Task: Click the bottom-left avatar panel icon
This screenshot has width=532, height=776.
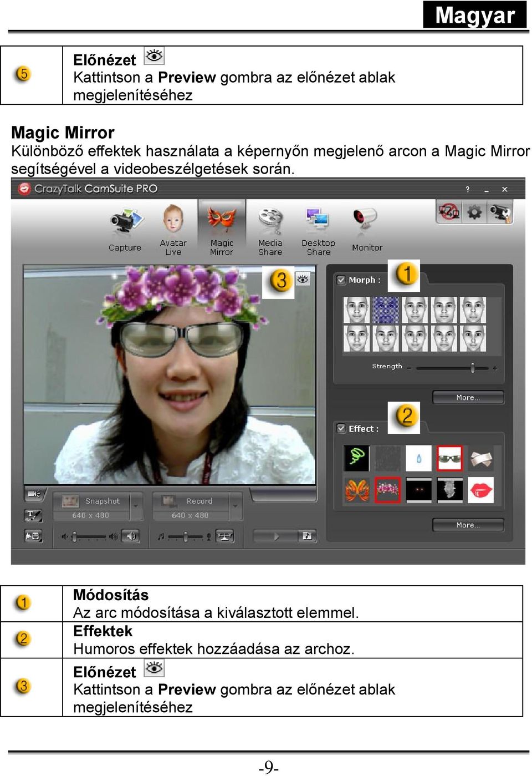Action: [34, 536]
